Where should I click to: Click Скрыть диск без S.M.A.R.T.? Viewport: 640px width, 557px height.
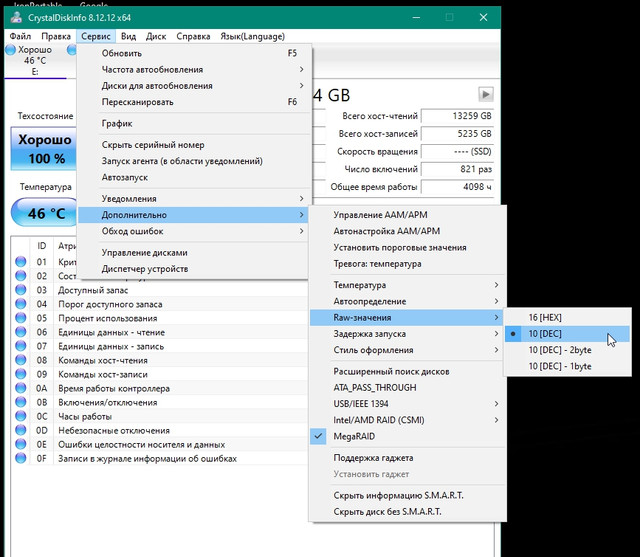pos(407,512)
